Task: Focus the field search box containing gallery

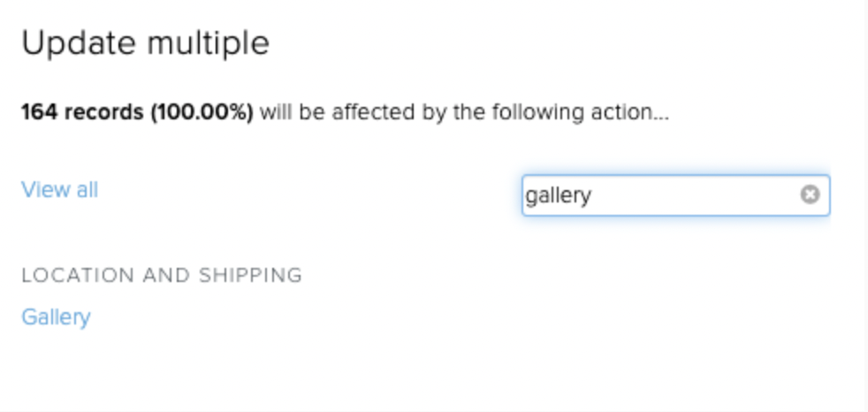Action: click(x=675, y=195)
